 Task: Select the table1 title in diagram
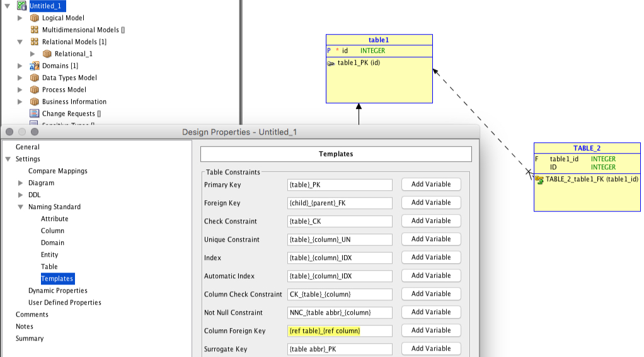379,40
